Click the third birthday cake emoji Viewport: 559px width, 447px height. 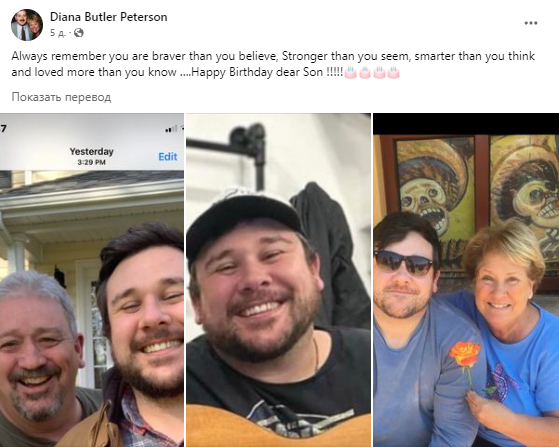(379, 72)
